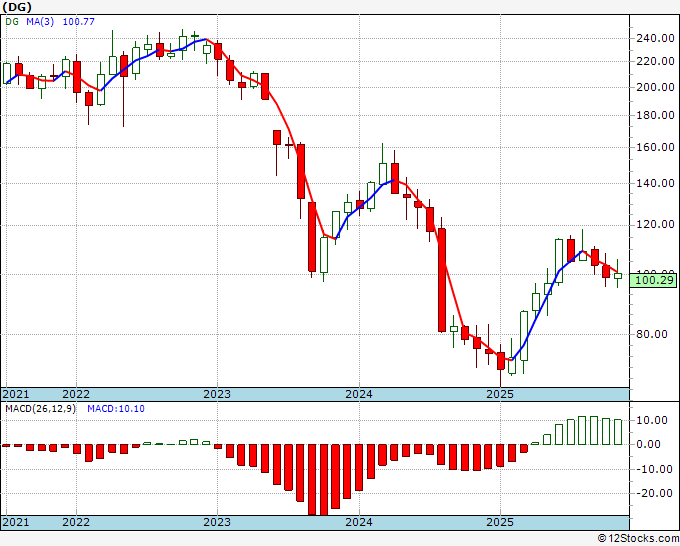Click the 200.00 price axis label
This screenshot has height=546, width=680.
pyautogui.click(x=655, y=87)
